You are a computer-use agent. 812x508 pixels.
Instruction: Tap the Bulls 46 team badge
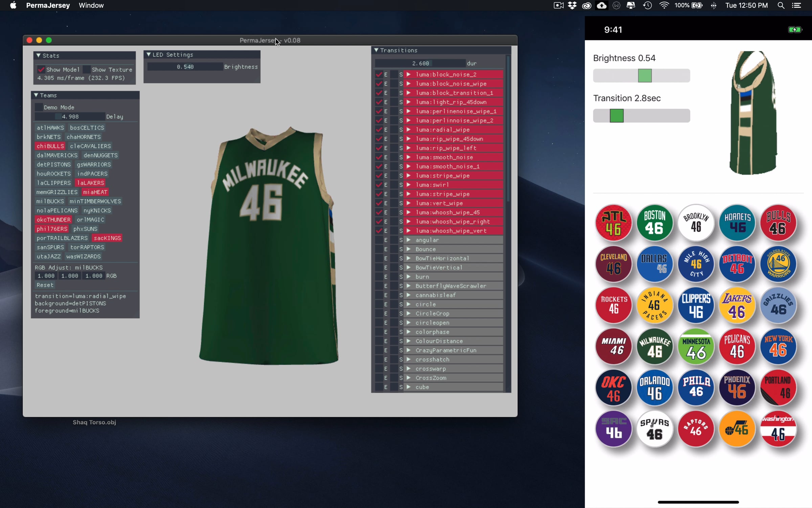(x=778, y=223)
